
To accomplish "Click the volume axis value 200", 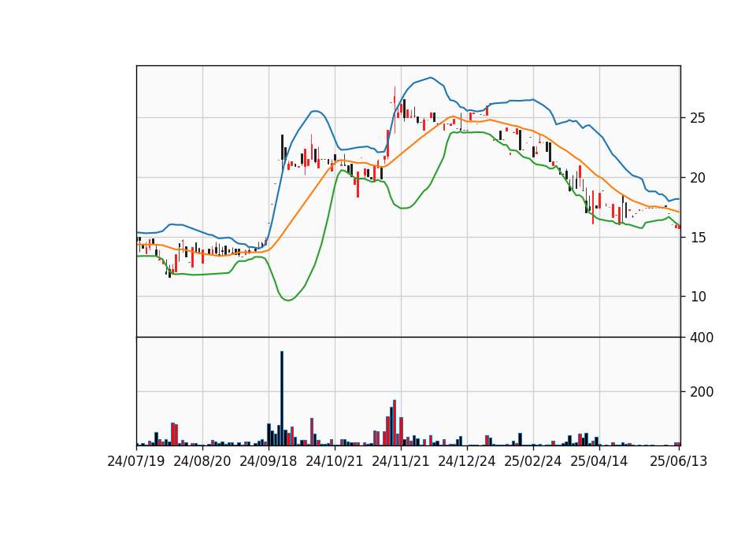I will click(x=702, y=392).
